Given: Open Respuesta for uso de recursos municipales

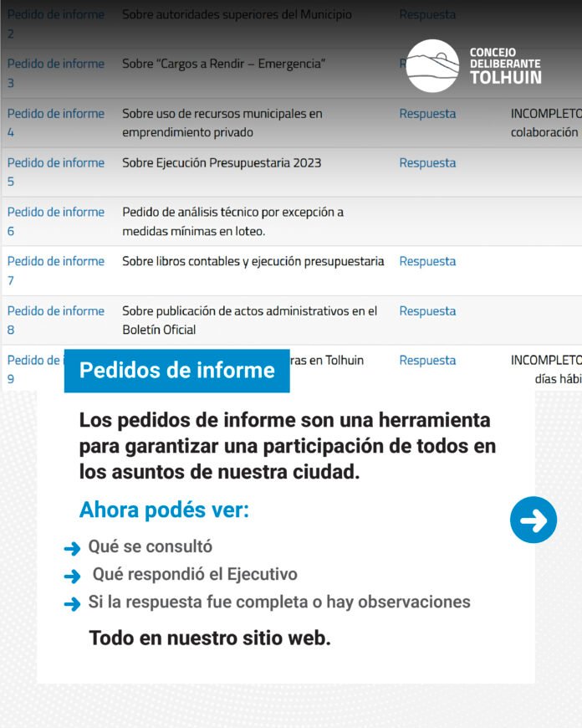Looking at the screenshot, I should 427,114.
